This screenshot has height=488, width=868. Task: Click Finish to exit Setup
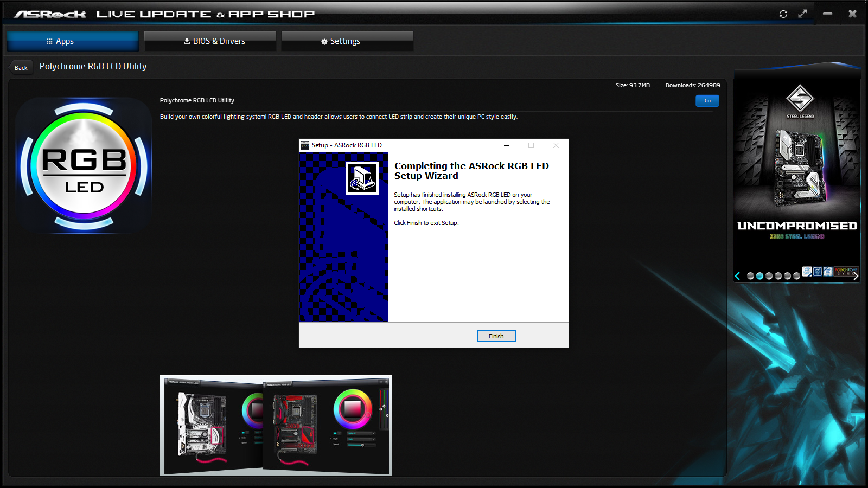496,336
